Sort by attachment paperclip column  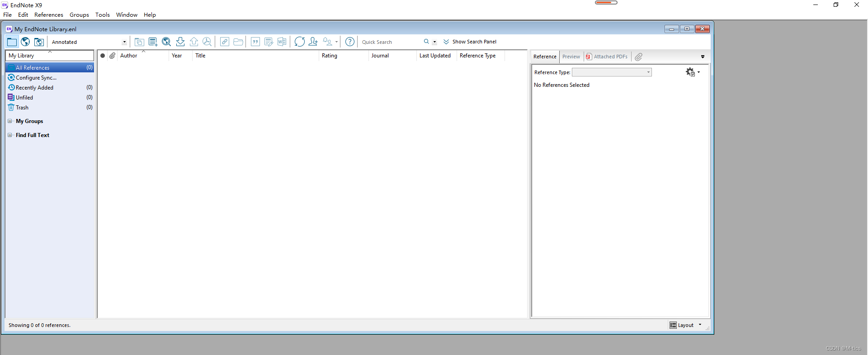pos(113,56)
